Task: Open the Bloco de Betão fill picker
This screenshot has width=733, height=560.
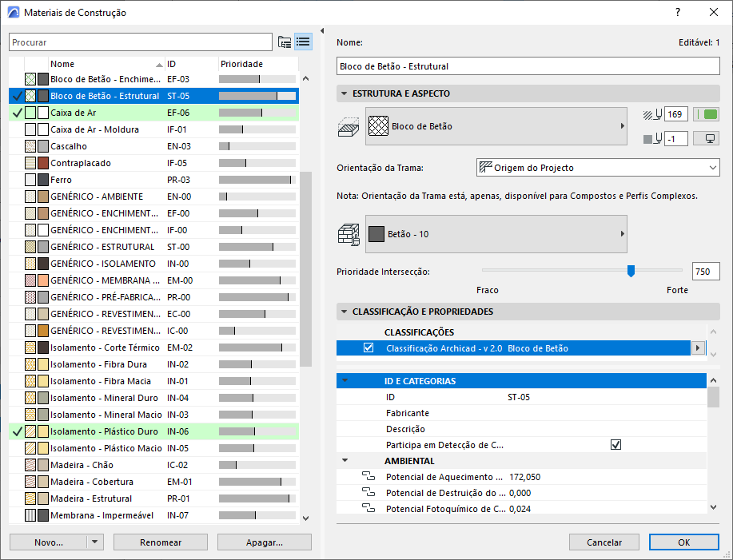Action: pyautogui.click(x=496, y=126)
